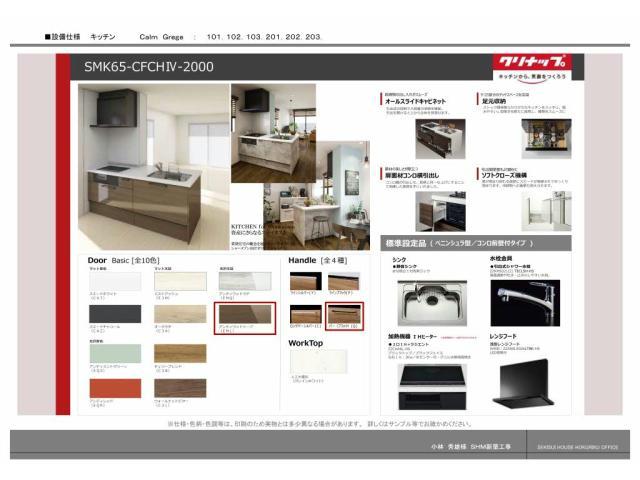The width and height of the screenshot is (640, 480).
Task: Choose the red-outlined bar handle option
Action: (344, 314)
